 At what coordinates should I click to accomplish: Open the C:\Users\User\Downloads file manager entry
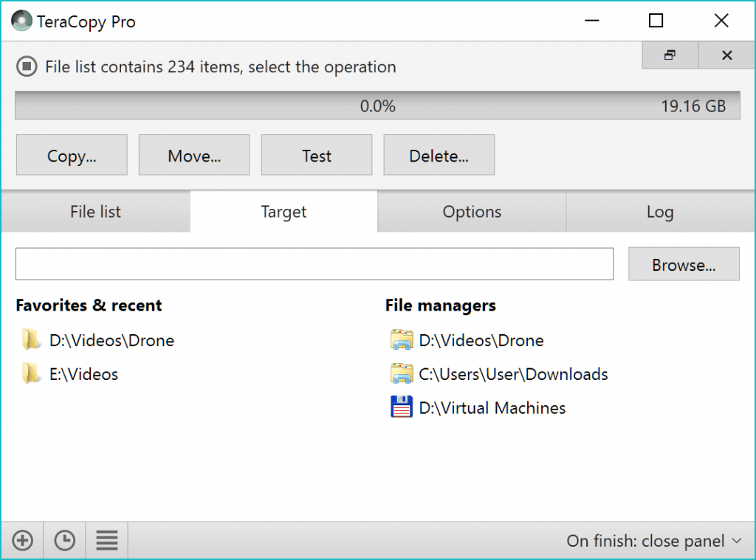click(512, 374)
